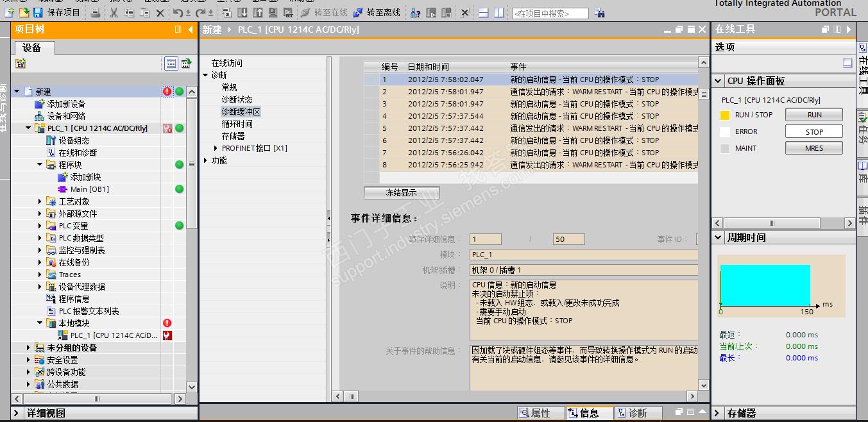
Task: Collapse the 周期时间 section
Action: tap(719, 237)
